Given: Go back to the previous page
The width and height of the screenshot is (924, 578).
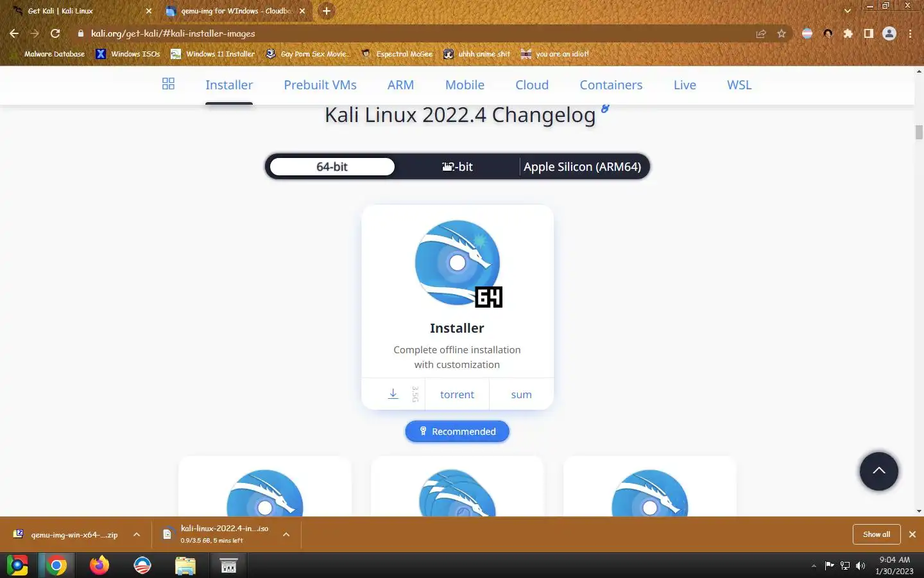Looking at the screenshot, I should click(14, 33).
